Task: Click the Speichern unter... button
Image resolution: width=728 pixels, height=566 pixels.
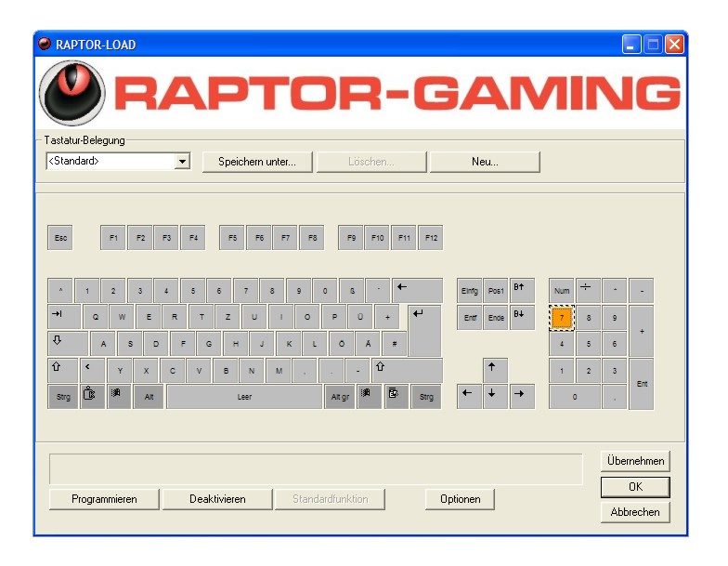Action: point(257,162)
